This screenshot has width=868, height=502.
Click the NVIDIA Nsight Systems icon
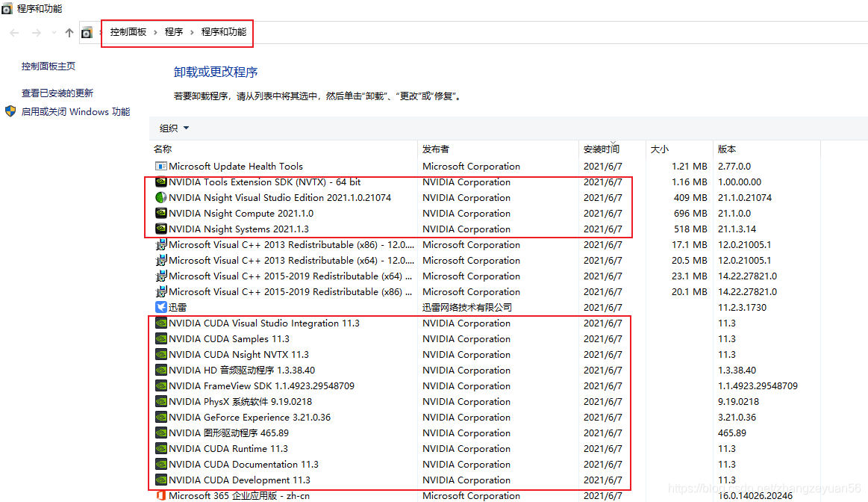161,229
